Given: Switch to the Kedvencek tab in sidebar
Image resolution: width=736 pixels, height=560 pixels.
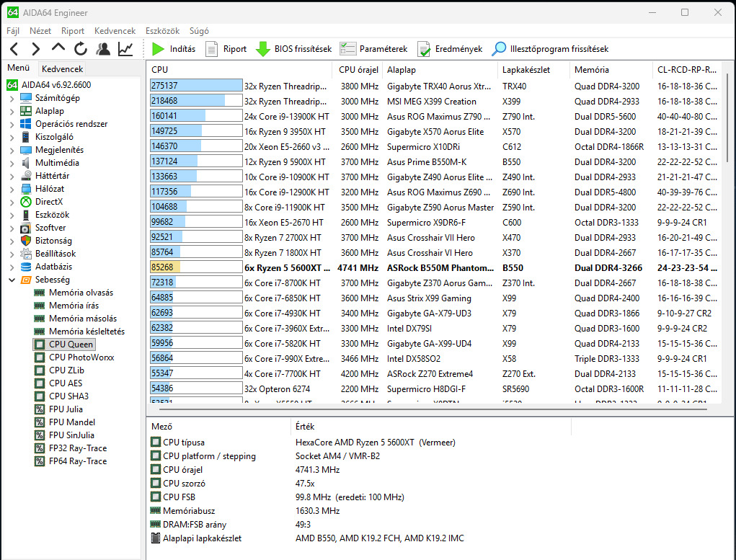Looking at the screenshot, I should click(62, 69).
